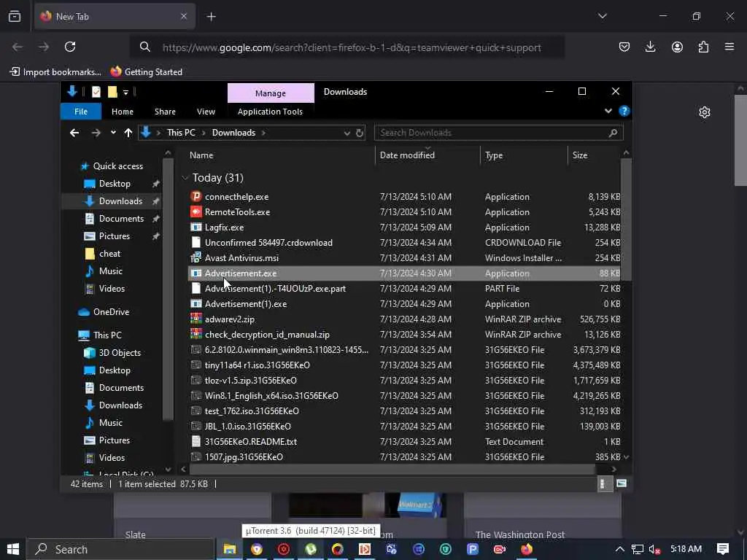Go back in Explorer navigation
The image size is (747, 560).
click(x=74, y=133)
